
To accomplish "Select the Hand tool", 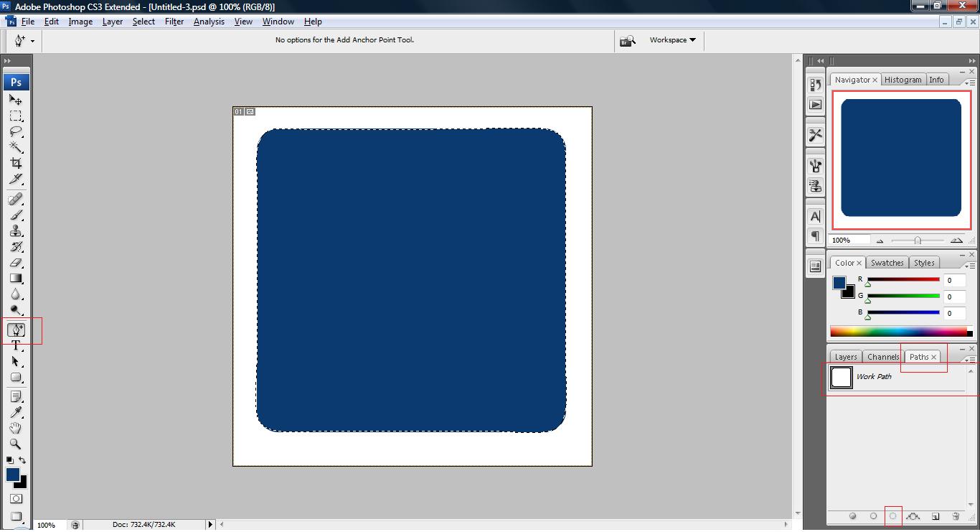I will pyautogui.click(x=16, y=429).
